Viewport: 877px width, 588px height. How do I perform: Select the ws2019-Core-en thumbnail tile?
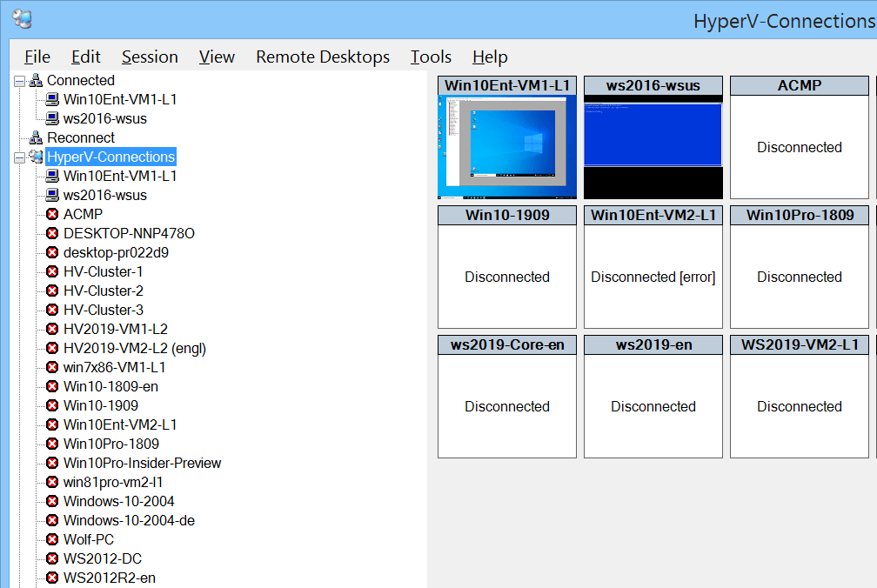point(507,397)
